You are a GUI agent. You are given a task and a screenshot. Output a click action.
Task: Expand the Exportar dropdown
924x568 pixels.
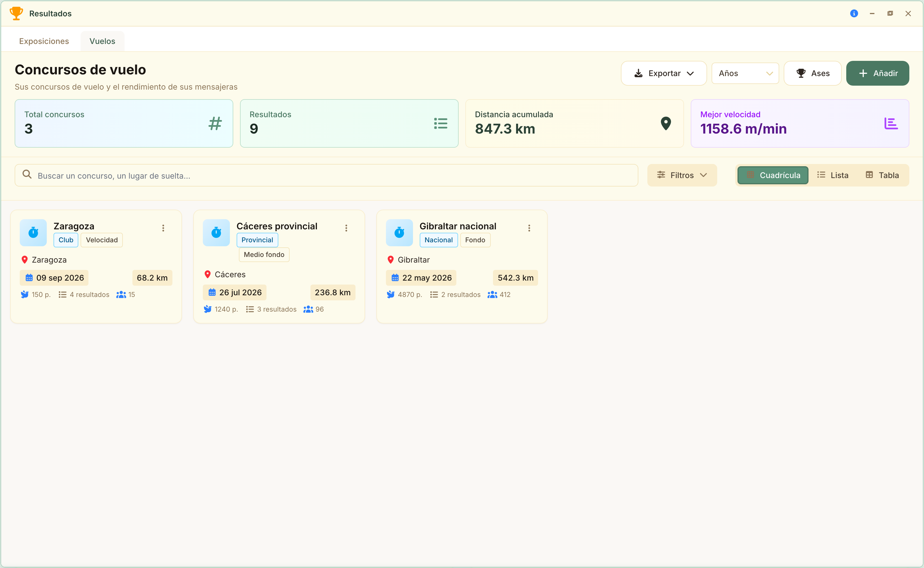pyautogui.click(x=664, y=73)
